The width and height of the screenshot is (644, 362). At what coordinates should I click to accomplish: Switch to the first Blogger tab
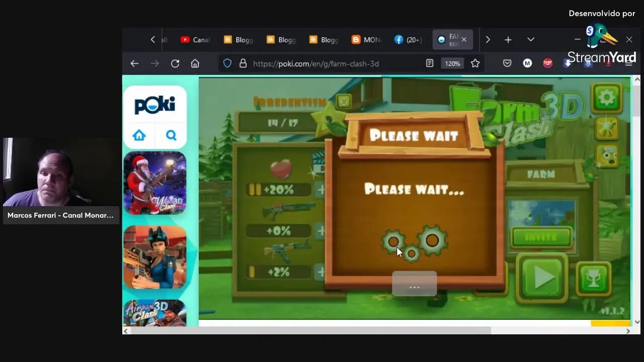pyautogui.click(x=238, y=40)
